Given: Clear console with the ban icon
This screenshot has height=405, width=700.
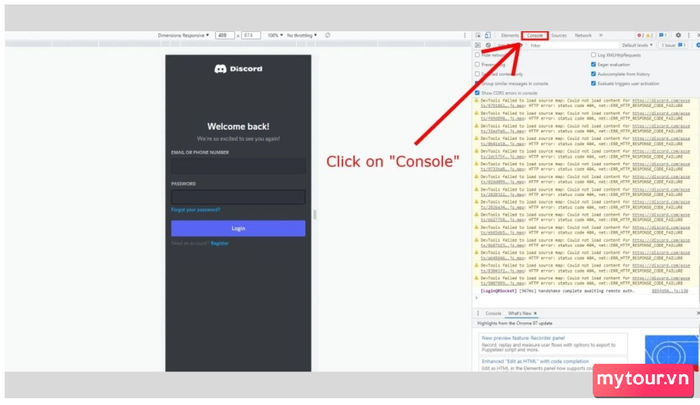Looking at the screenshot, I should [488, 45].
